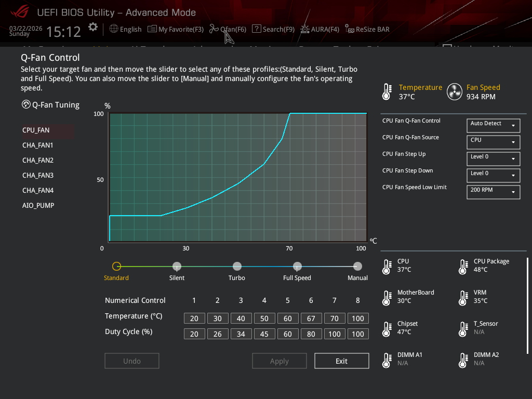532x399 pixels.
Task: Click point 6 duty cycle field 80
Action: pyautogui.click(x=311, y=334)
